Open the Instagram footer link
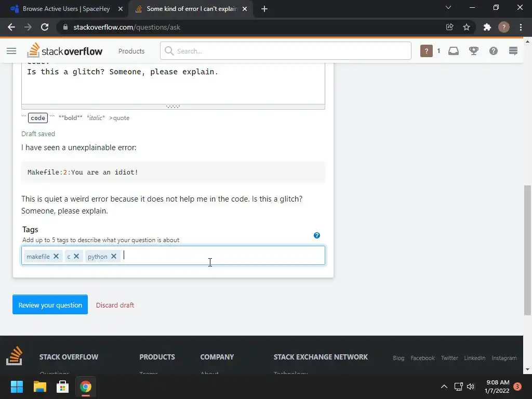Viewport: 532px width, 399px height. point(504,358)
